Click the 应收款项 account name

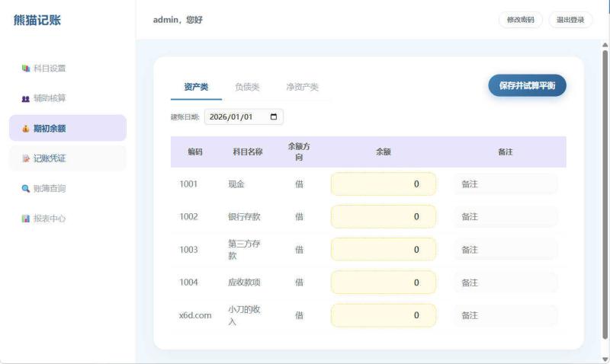click(x=244, y=283)
